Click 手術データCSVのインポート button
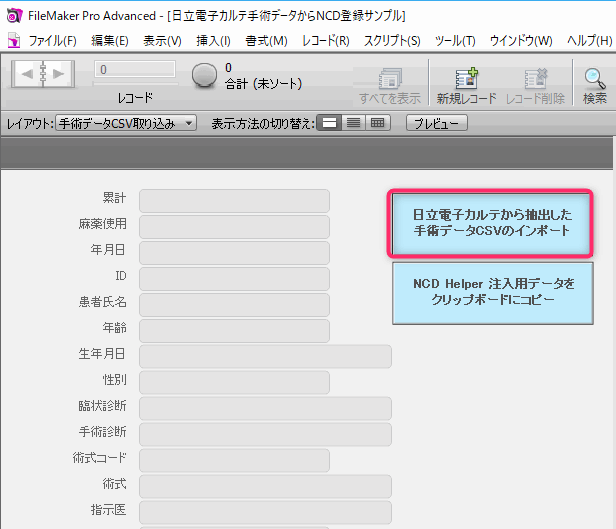The image size is (616, 529). pos(491,223)
